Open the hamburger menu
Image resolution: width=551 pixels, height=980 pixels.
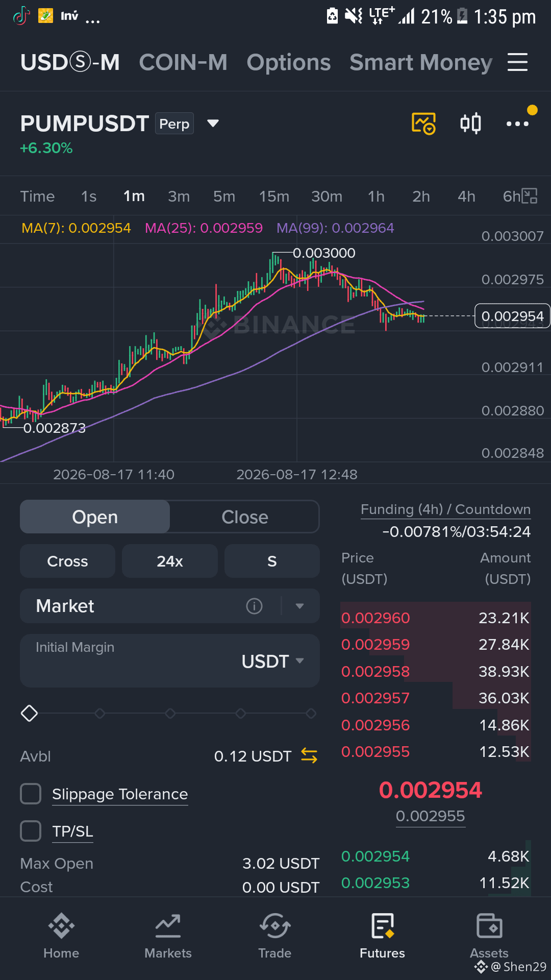pyautogui.click(x=517, y=62)
